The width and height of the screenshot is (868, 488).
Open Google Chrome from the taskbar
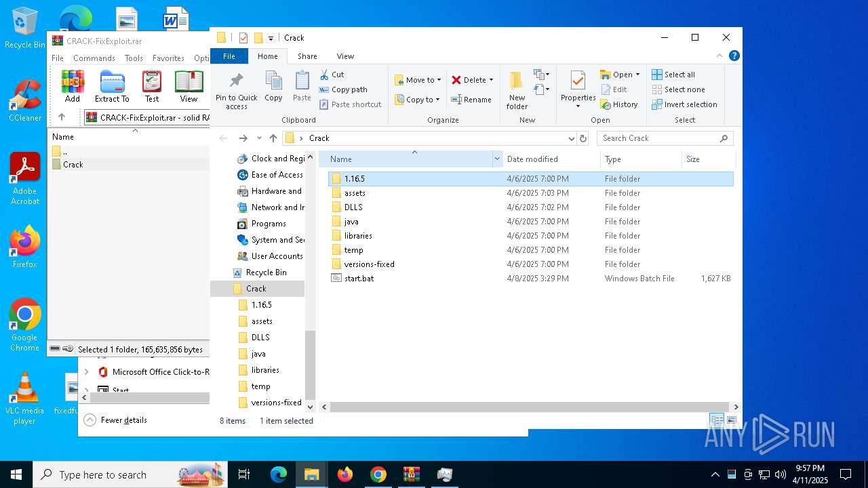(x=378, y=474)
